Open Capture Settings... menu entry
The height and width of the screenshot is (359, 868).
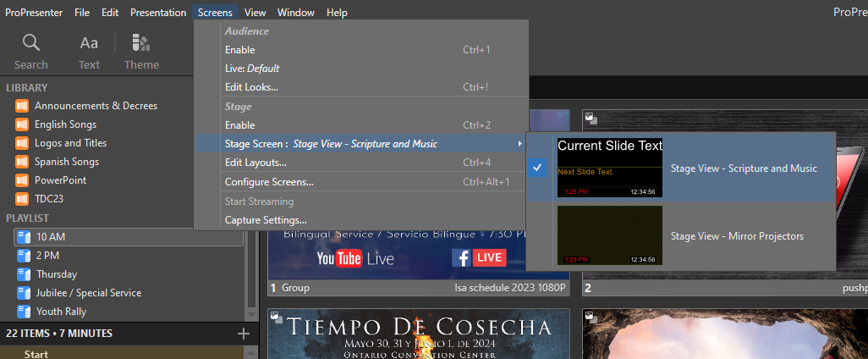[361, 220]
